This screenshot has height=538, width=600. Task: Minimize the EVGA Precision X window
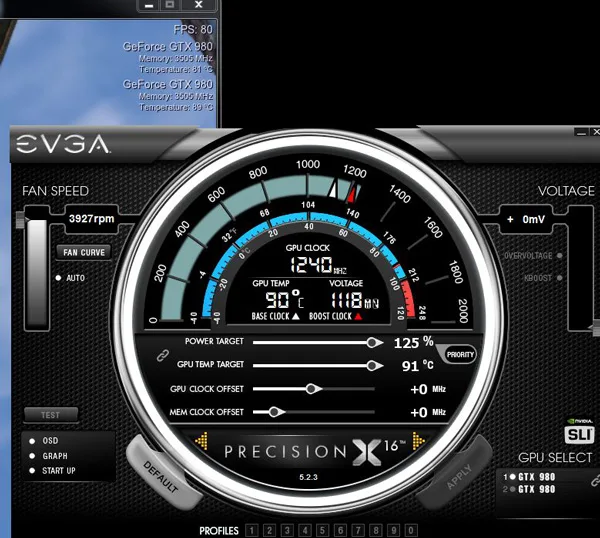[581, 132]
